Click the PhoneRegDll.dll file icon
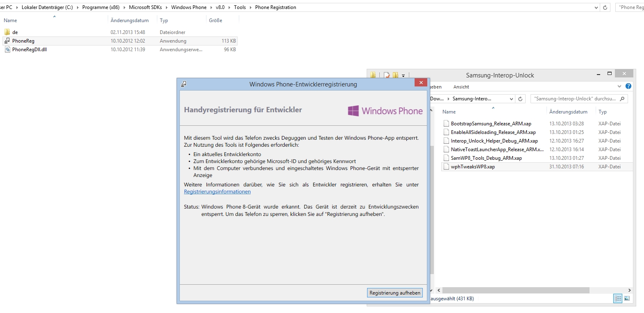 [7, 49]
